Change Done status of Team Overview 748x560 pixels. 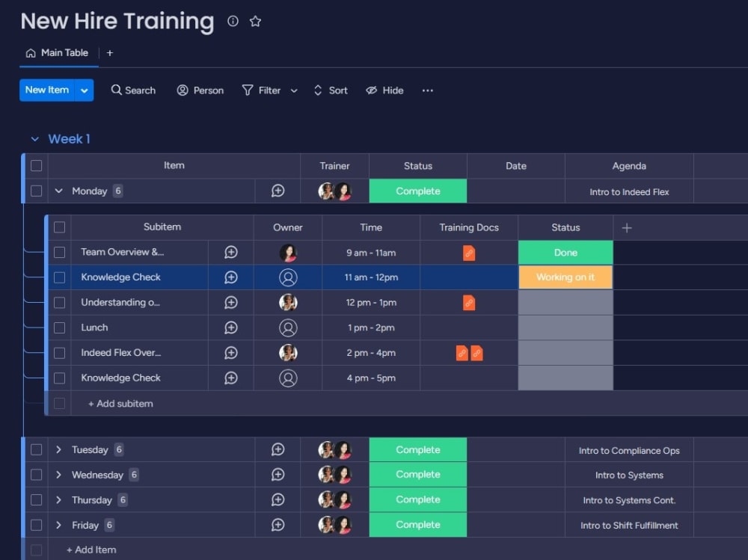tap(565, 253)
